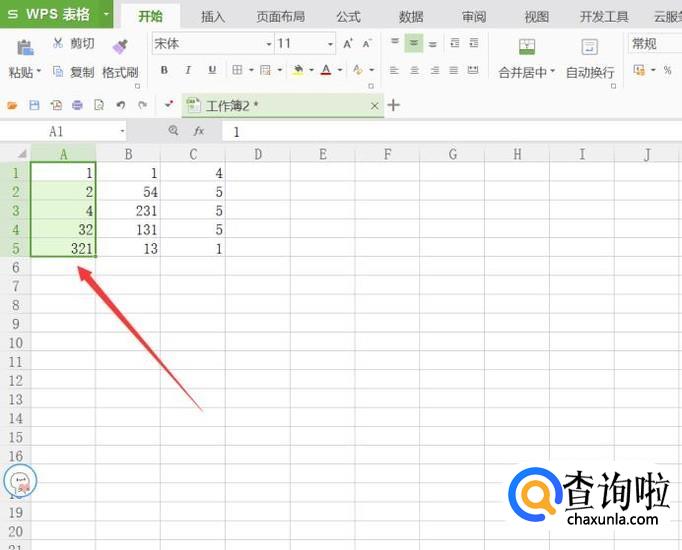Click the decrease indent icon
This screenshot has height=550, width=682.
click(x=455, y=43)
